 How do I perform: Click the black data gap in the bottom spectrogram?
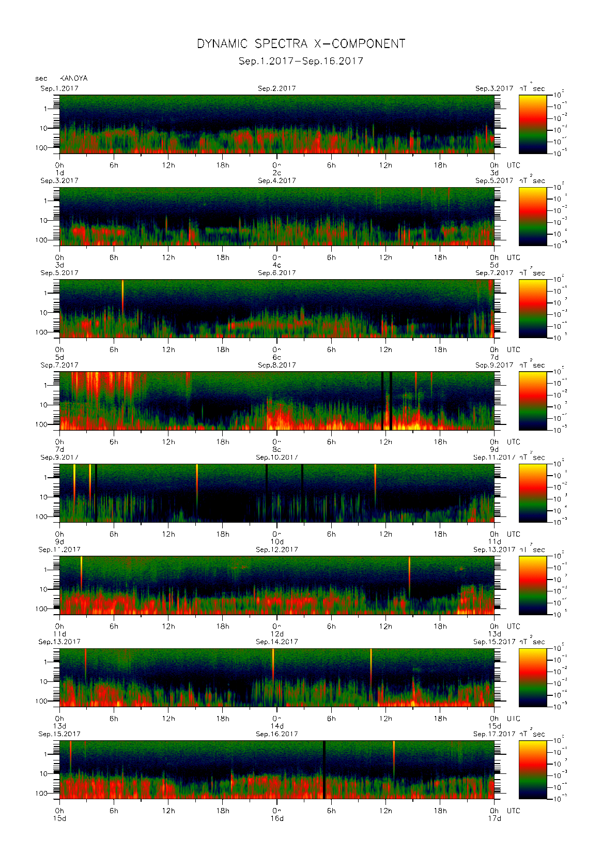pos(324,770)
